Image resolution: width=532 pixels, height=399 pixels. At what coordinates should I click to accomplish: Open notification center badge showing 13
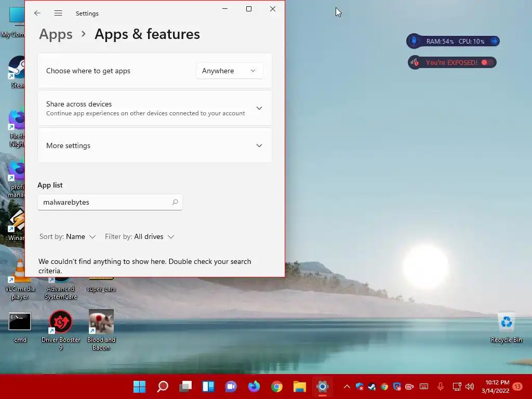pyautogui.click(x=517, y=387)
